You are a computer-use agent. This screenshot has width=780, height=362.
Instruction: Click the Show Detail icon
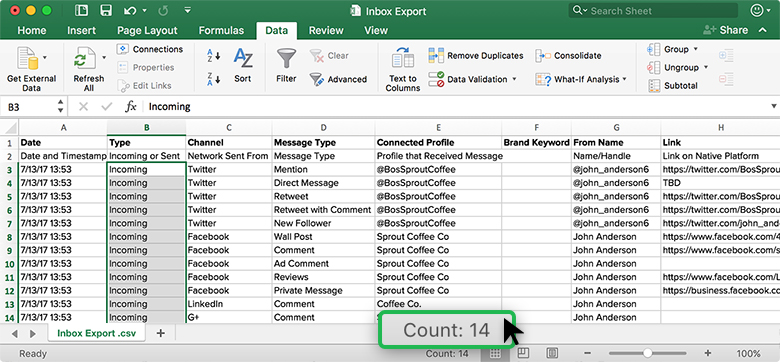point(726,55)
